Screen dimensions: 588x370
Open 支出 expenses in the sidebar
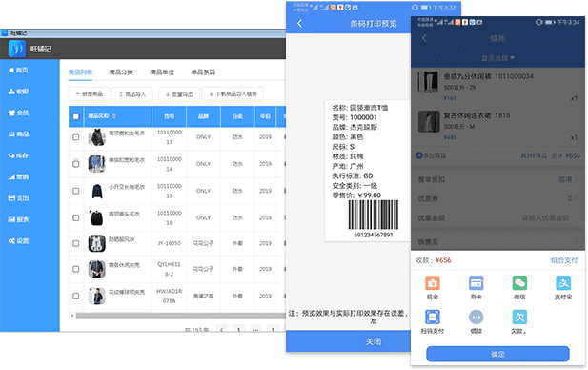(x=18, y=198)
